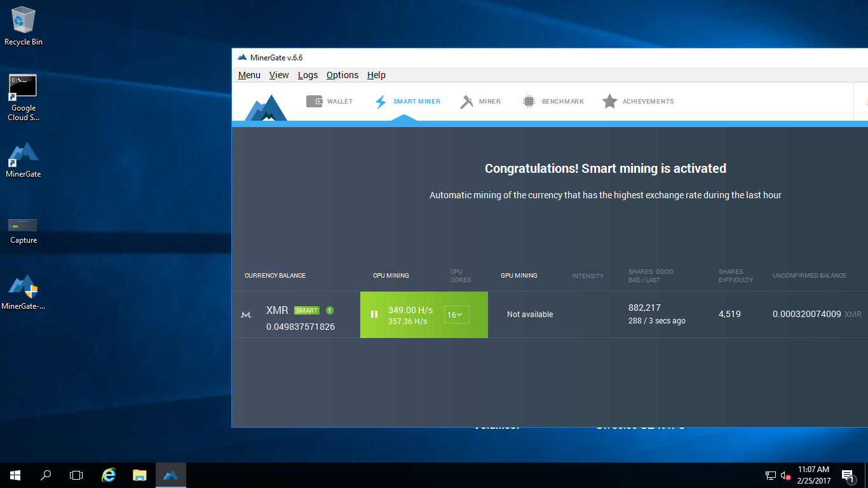Screen dimensions: 868x488
Task: Click the MinerGate taskbar button
Action: [x=171, y=475]
